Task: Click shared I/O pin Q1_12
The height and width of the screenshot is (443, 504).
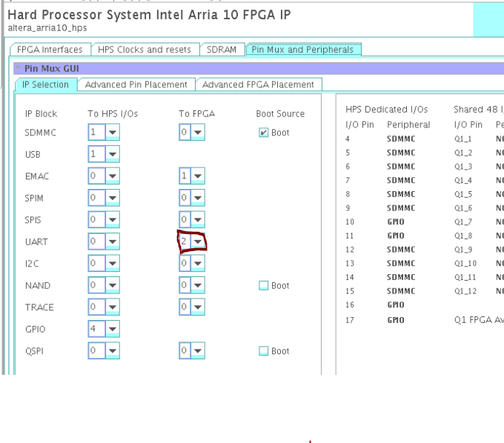Action: click(x=465, y=291)
